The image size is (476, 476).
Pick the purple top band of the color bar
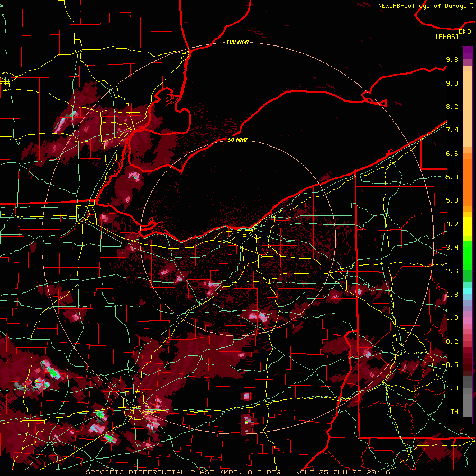pos(467,53)
